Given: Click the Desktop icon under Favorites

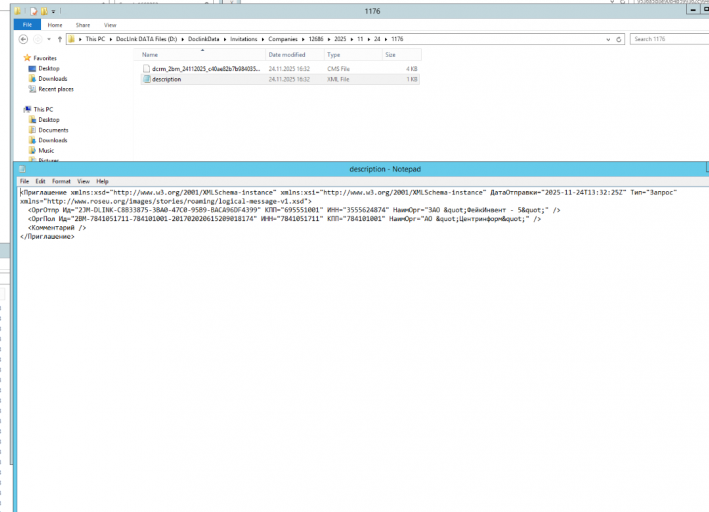Looking at the screenshot, I should [32, 68].
